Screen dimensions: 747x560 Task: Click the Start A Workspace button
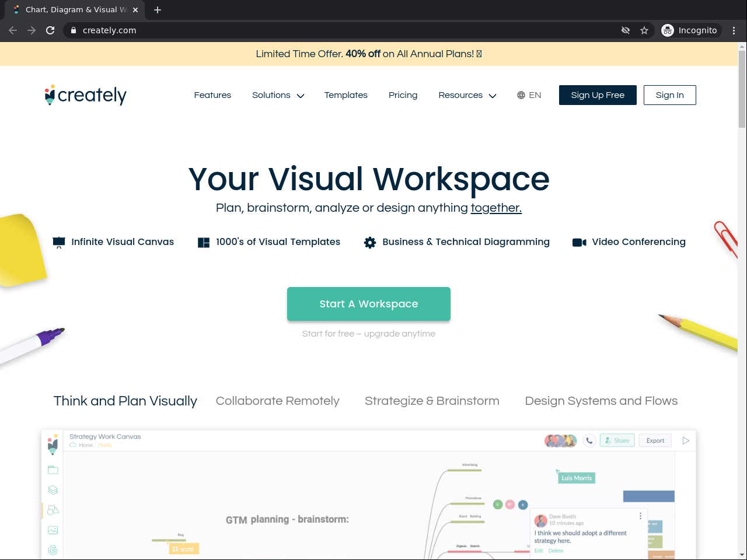point(369,304)
